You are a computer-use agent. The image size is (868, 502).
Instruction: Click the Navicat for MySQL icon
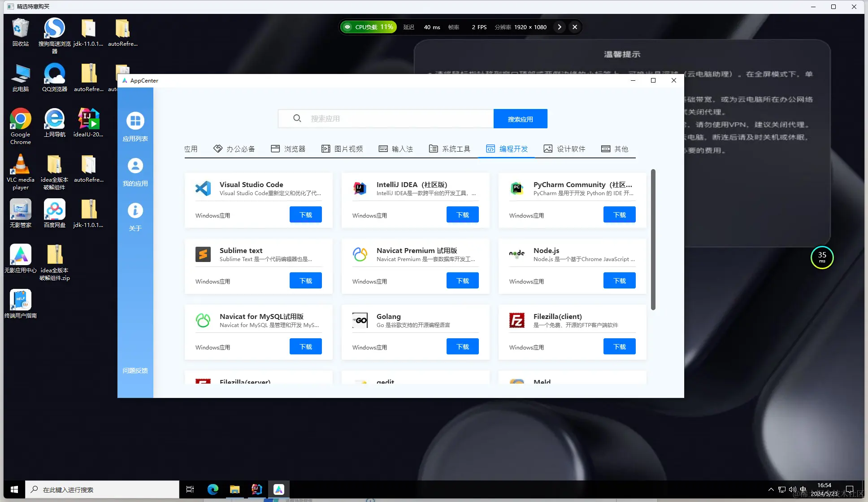coord(203,320)
